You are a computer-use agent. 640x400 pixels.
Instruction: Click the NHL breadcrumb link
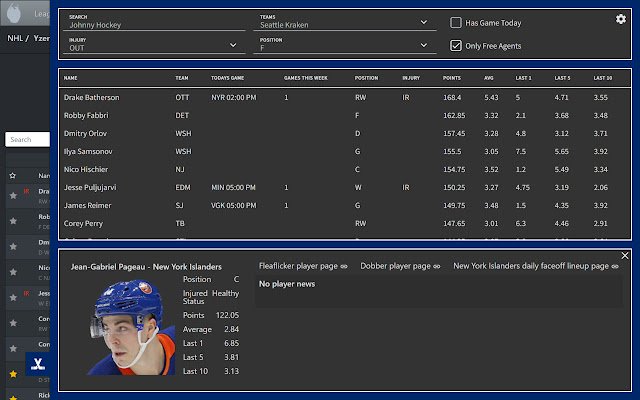click(15, 38)
